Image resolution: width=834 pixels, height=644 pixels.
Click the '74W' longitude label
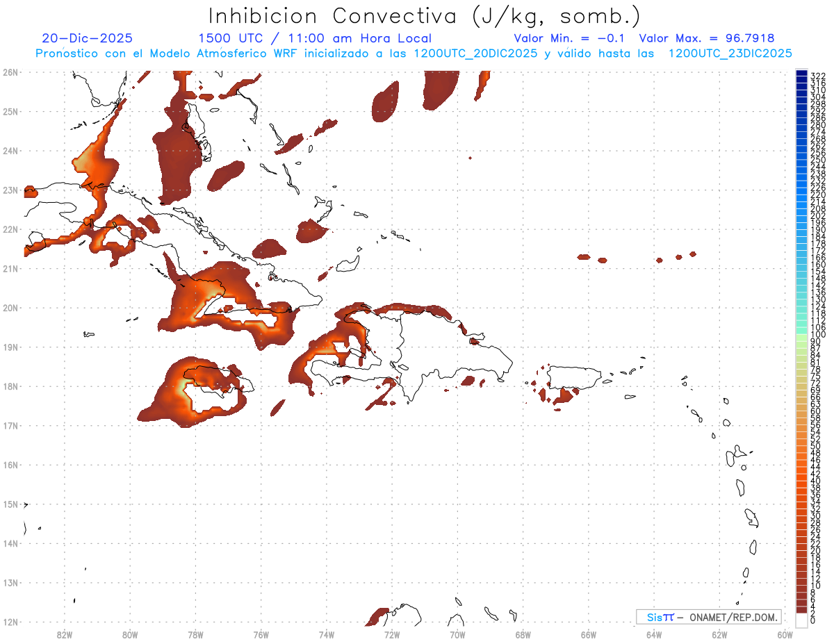[x=327, y=634]
